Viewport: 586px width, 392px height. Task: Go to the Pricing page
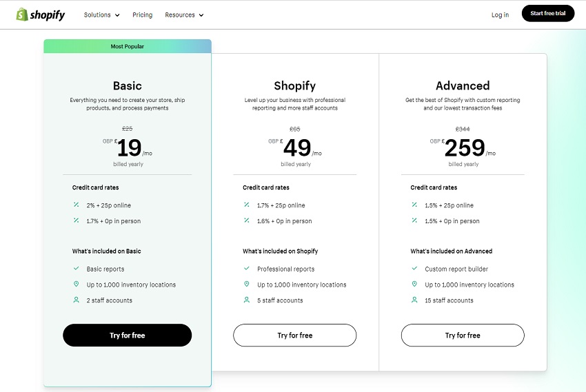click(143, 15)
